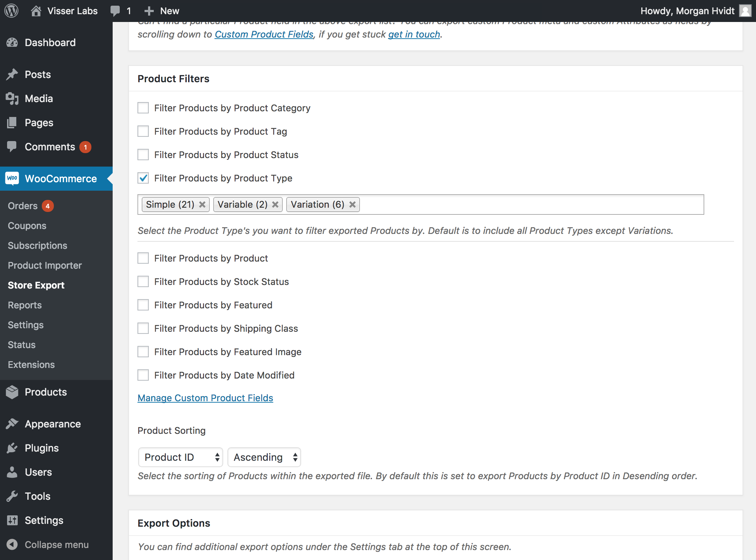The width and height of the screenshot is (756, 560).
Task: Click the Visser Labs site name
Action: 73,11
